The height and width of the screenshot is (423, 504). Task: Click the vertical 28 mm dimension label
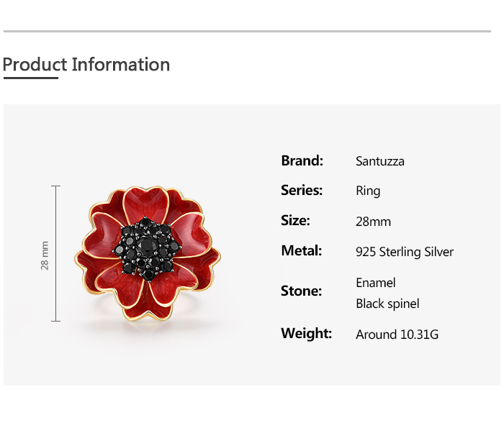point(45,255)
